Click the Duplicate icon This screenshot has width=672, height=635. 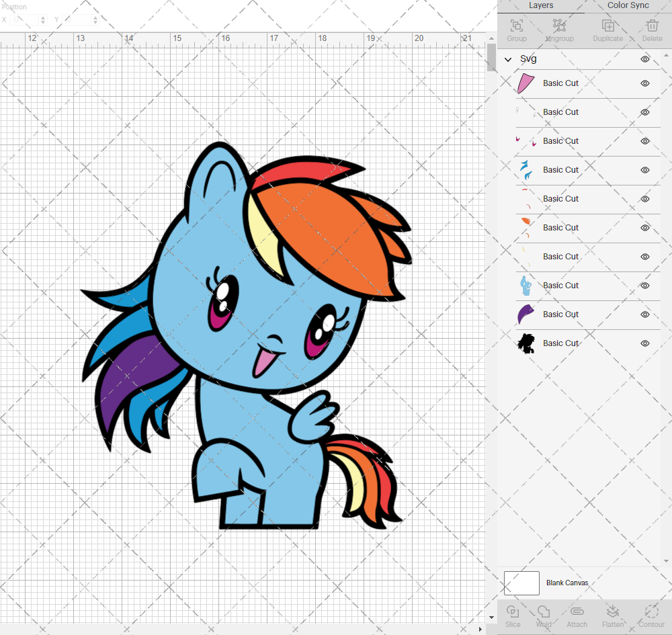(607, 26)
